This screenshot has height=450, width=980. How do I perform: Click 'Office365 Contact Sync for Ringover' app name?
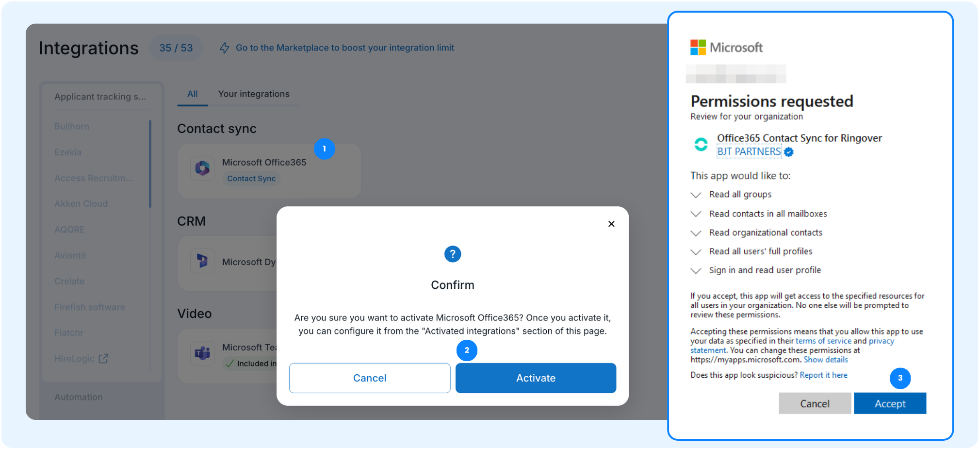point(800,138)
